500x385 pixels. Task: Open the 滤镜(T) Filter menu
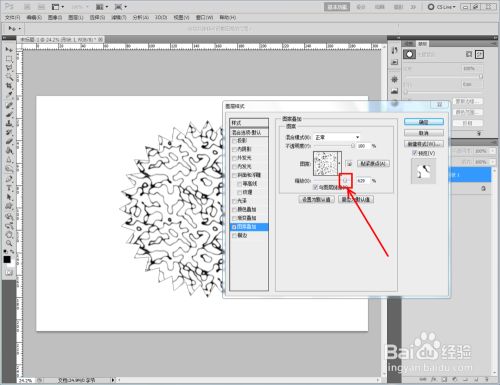(x=119, y=17)
